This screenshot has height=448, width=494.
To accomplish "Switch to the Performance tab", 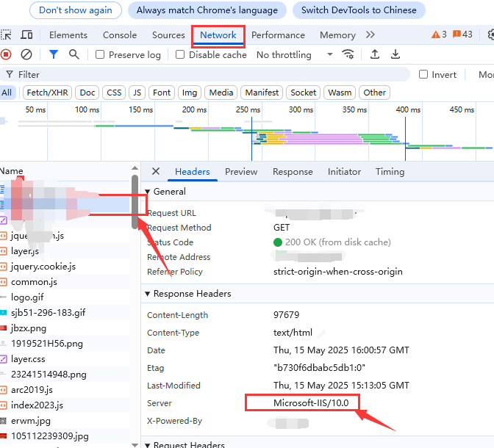I will [x=279, y=35].
